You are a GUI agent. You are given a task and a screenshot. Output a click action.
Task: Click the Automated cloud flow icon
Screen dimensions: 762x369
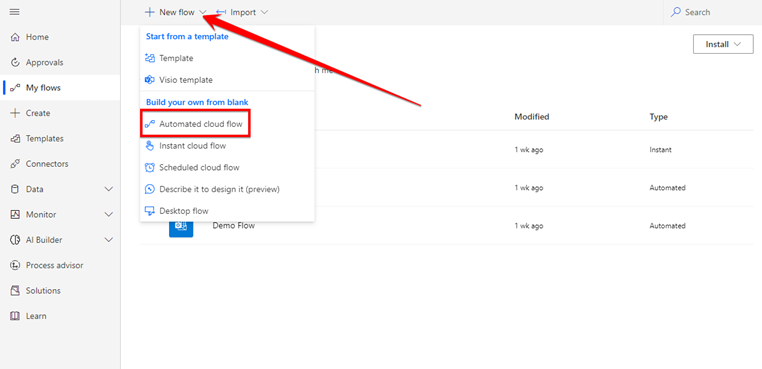[x=150, y=124]
